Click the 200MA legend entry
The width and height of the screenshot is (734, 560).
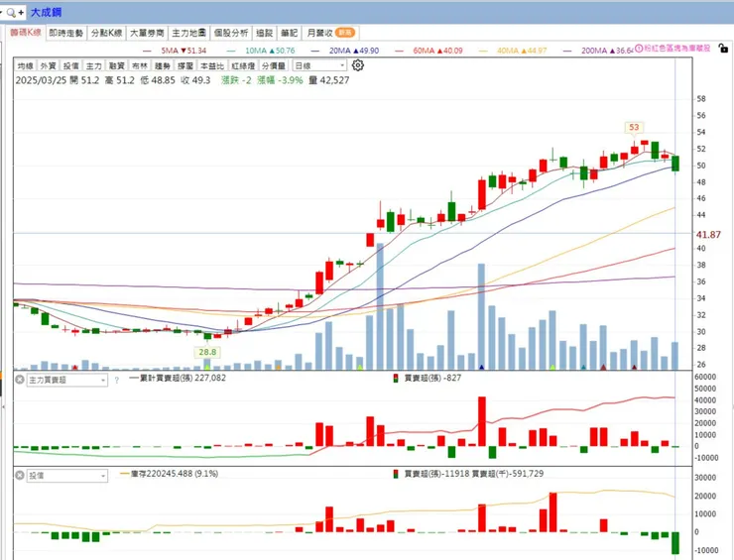click(598, 51)
